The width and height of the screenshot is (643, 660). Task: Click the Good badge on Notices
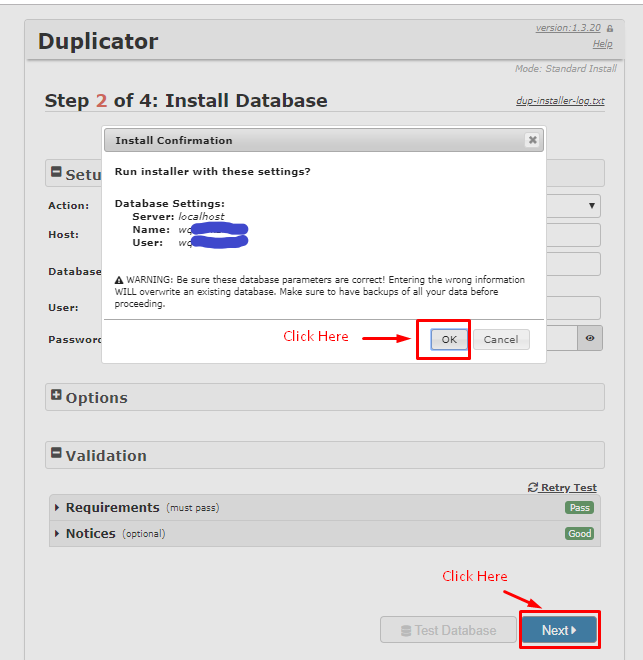579,534
